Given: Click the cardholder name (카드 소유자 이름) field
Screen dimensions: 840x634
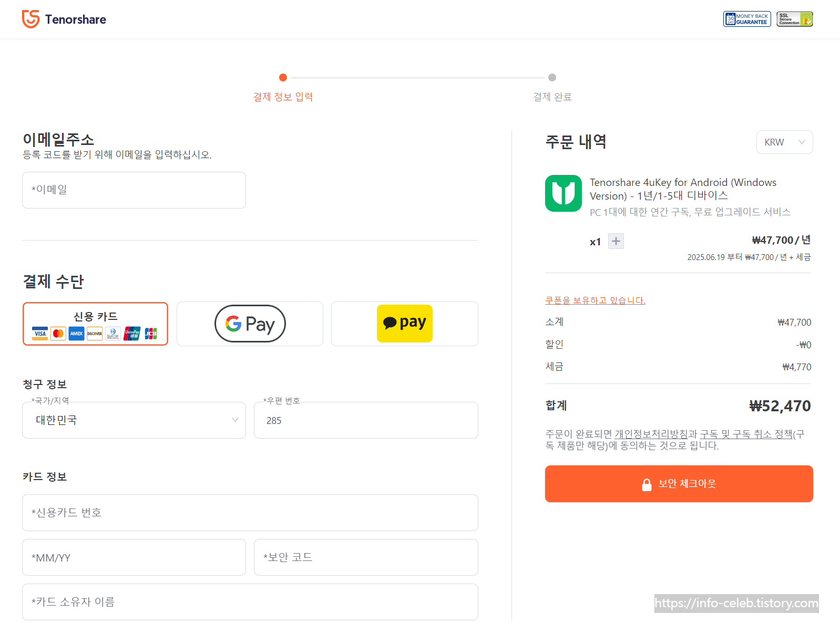Looking at the screenshot, I should [x=250, y=602].
